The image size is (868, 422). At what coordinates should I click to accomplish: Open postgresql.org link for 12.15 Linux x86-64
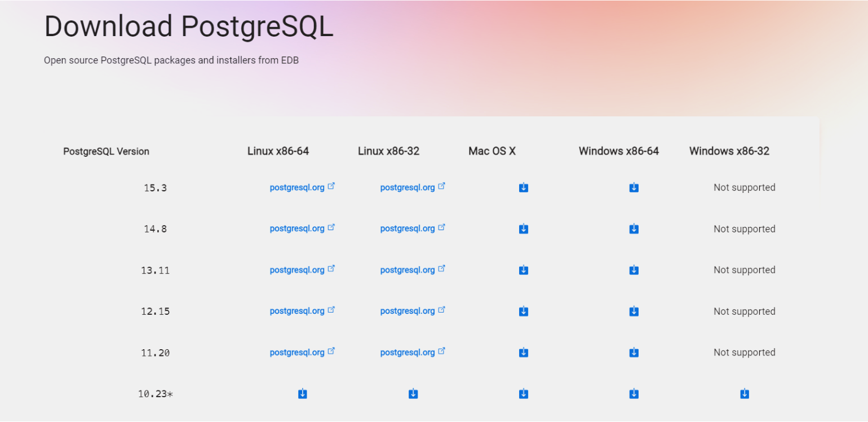302,311
